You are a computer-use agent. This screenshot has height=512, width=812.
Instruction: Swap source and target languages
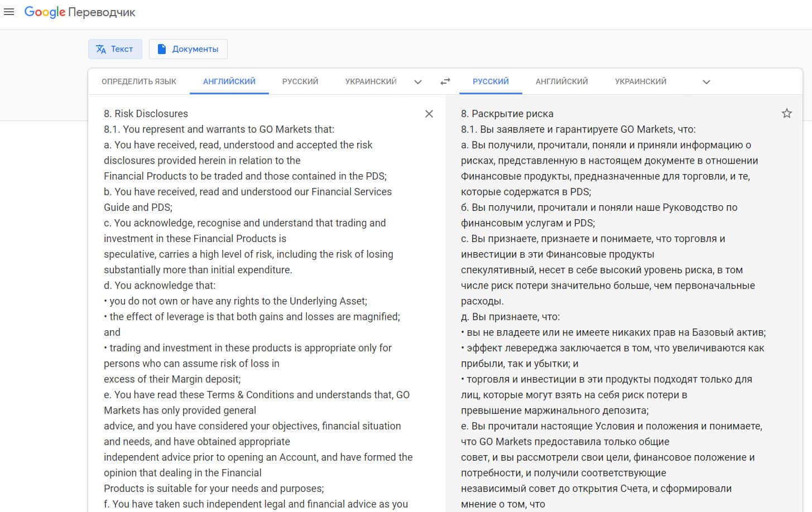pyautogui.click(x=445, y=81)
